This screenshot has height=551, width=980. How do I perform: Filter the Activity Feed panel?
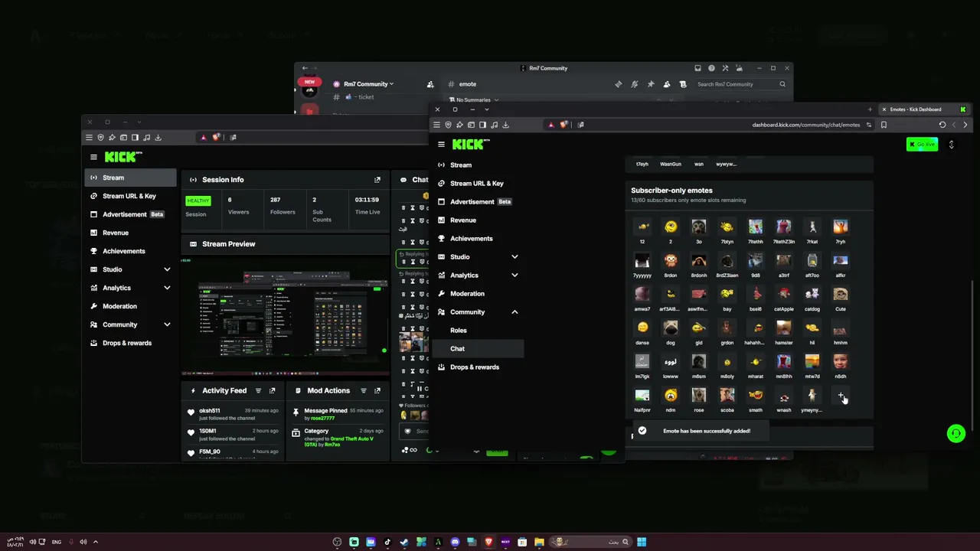click(258, 391)
